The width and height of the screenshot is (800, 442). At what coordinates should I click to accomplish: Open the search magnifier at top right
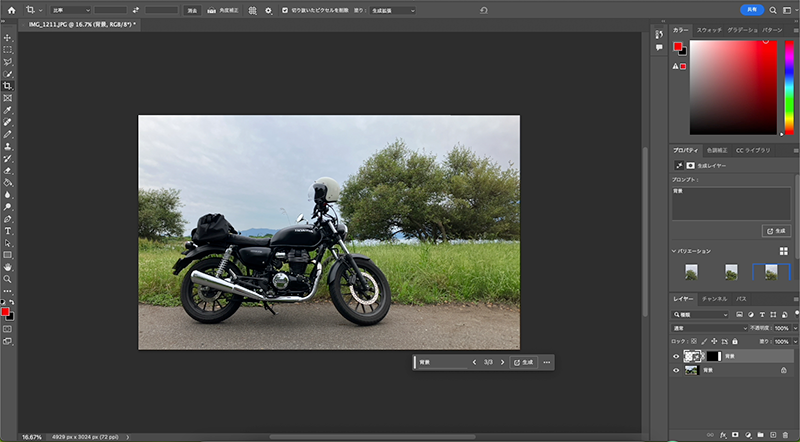coord(773,10)
